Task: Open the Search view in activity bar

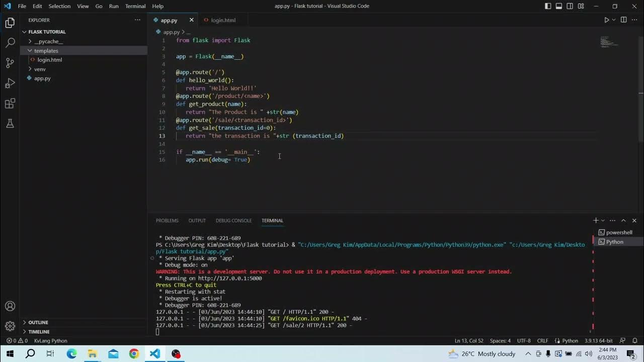Action: 10,43
